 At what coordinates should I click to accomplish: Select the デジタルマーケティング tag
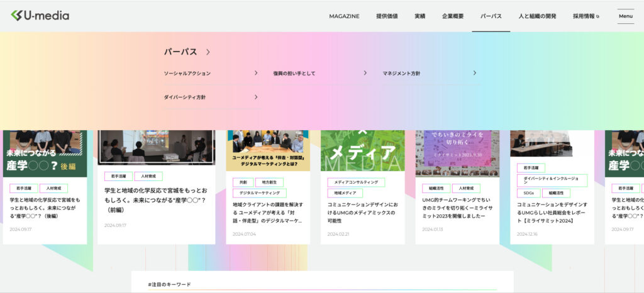point(260,193)
